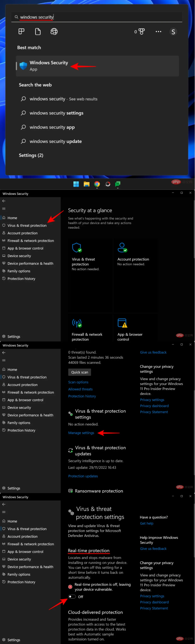Select the Web globe filter icon
Screen dimensions: 195x644
click(54, 32)
